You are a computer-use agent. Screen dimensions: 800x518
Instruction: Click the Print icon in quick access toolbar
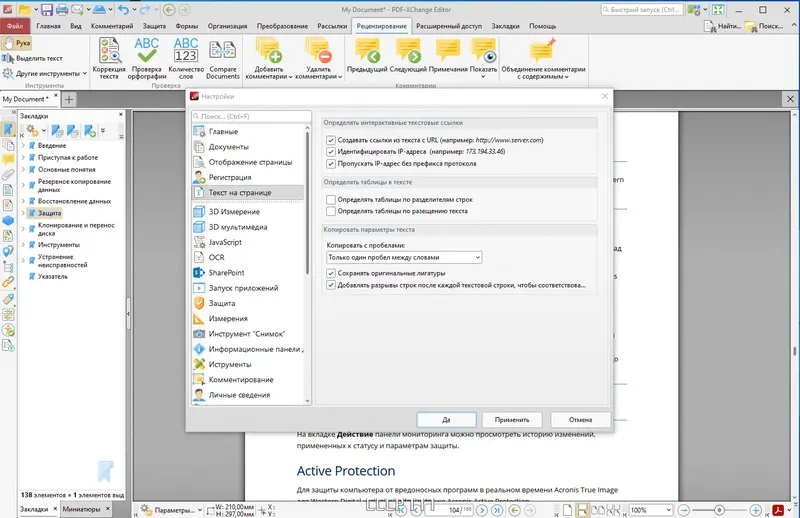[x=62, y=9]
